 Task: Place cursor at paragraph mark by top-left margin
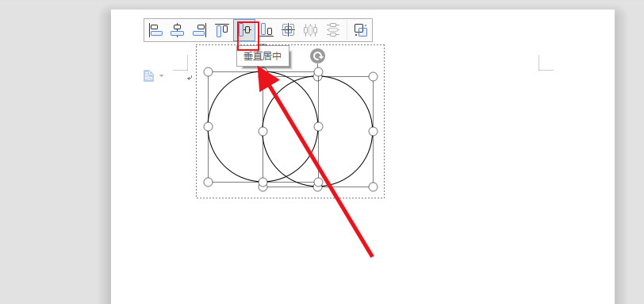[190, 78]
